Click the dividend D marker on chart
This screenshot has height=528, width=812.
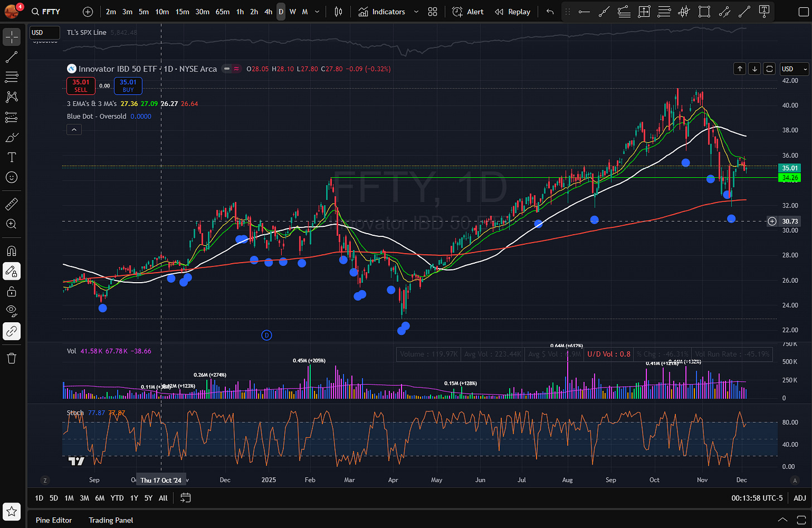click(267, 335)
